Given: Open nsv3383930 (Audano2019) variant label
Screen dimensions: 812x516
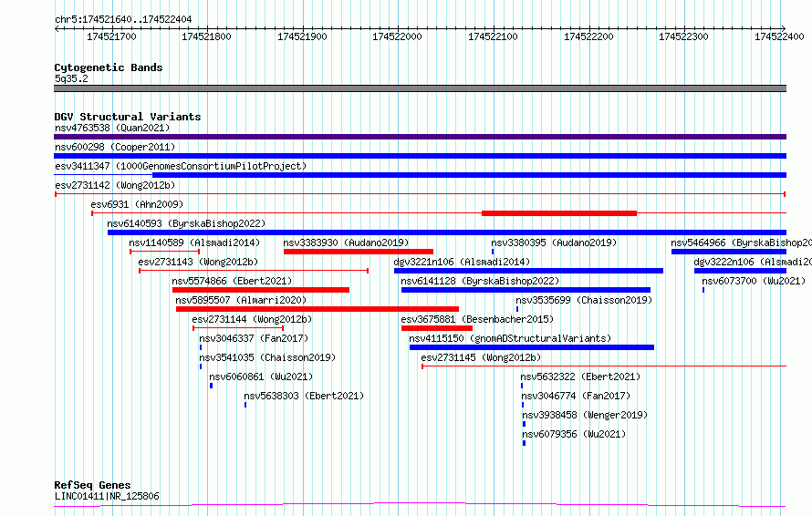Looking at the screenshot, I should pos(346,243).
